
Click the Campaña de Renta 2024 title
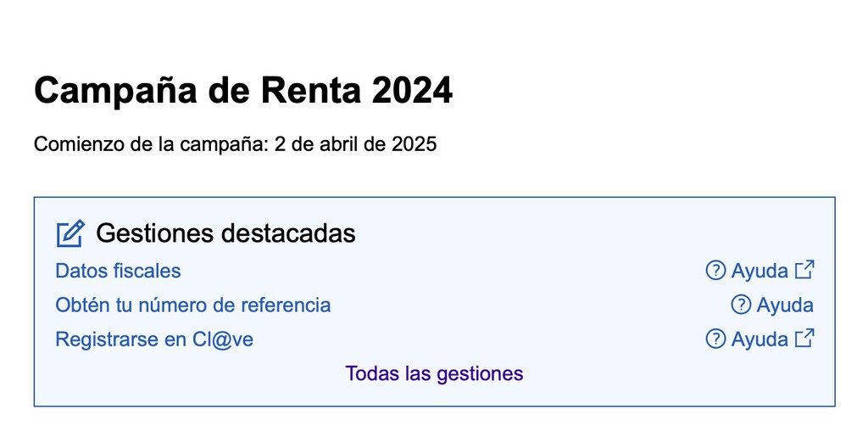[x=243, y=90]
